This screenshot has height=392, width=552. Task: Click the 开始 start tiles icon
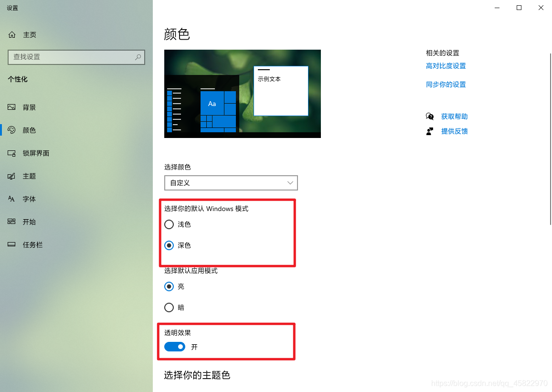click(11, 222)
